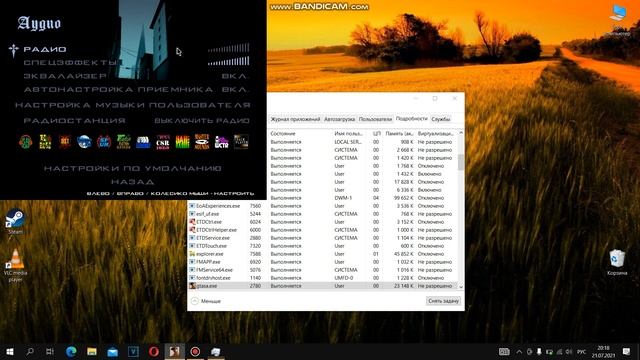The width and height of the screenshot is (640, 360).
Task: Select the K-Rose radio station icon
Action: pyautogui.click(x=45, y=142)
